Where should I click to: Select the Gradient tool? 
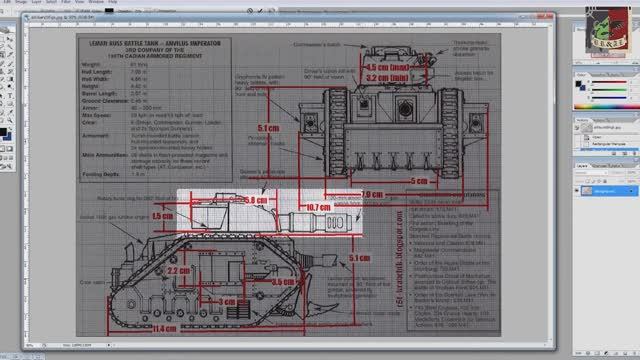[10, 79]
